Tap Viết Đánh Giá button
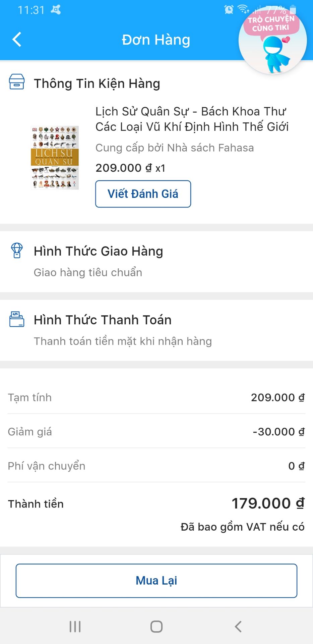The height and width of the screenshot is (644, 313). (x=143, y=194)
